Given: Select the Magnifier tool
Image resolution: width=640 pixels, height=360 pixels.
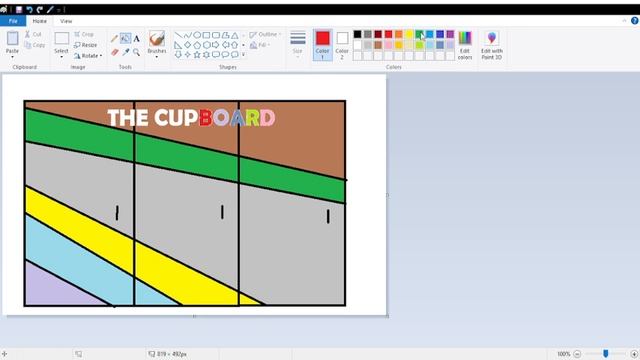Looking at the screenshot, I should coord(137,52).
